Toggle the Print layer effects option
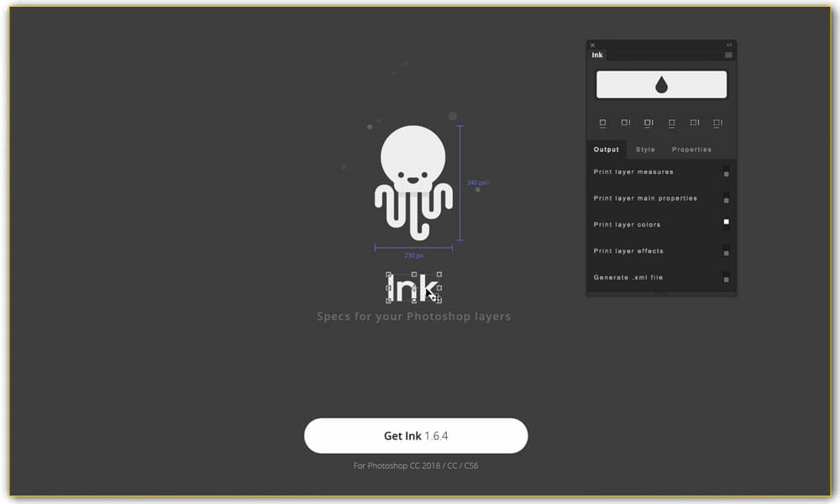The image size is (840, 504). 725,252
